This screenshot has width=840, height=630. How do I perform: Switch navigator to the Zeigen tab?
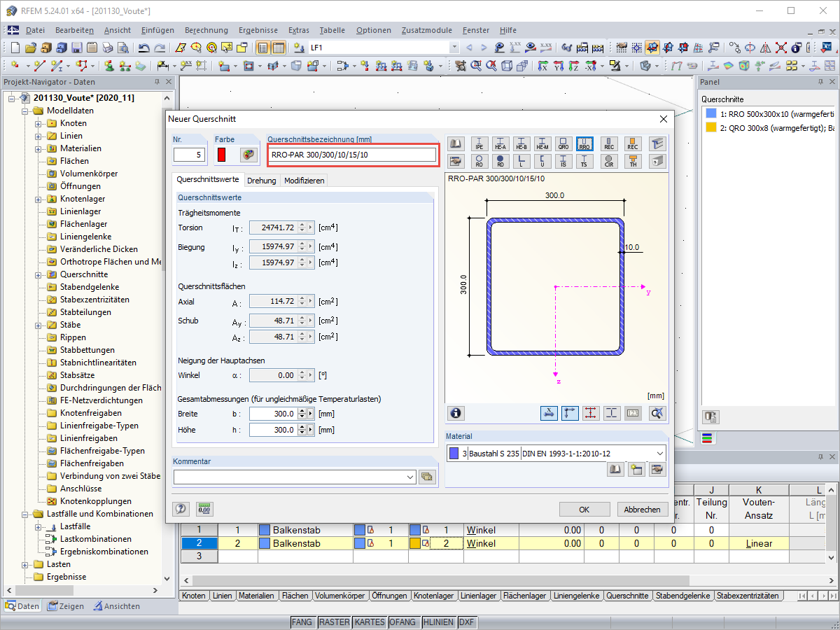[66, 606]
